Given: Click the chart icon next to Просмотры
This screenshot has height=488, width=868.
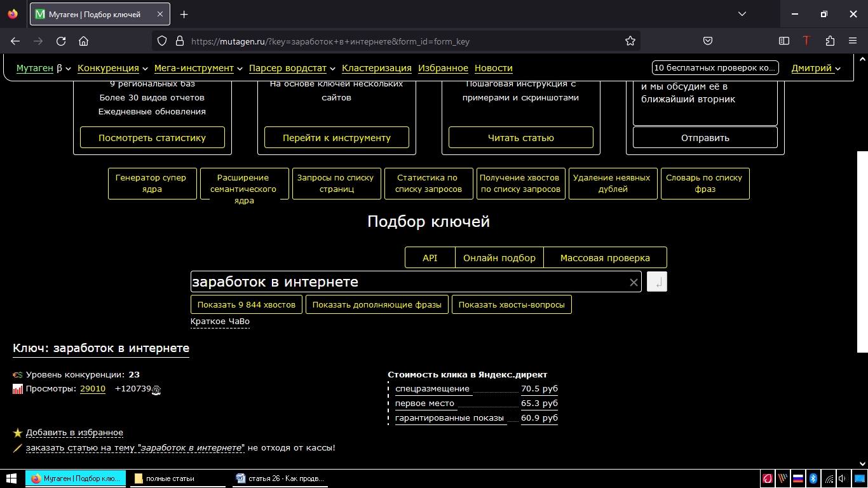Looking at the screenshot, I should 18,389.
